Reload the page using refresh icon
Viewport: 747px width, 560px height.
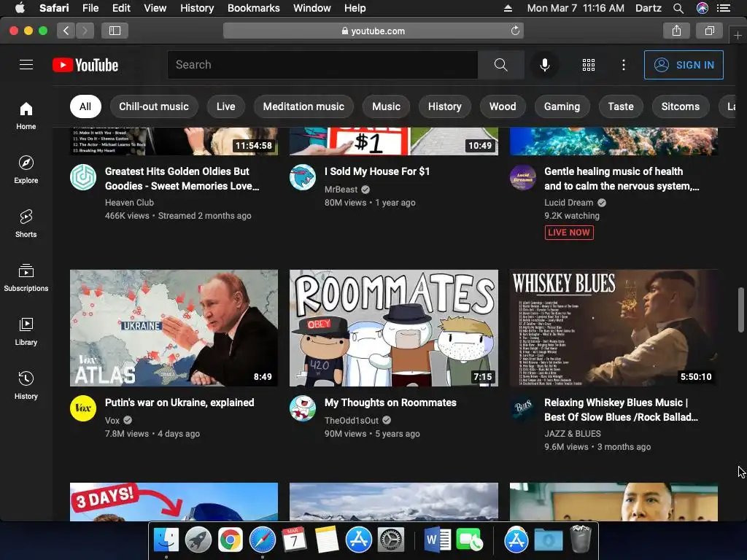click(x=515, y=31)
